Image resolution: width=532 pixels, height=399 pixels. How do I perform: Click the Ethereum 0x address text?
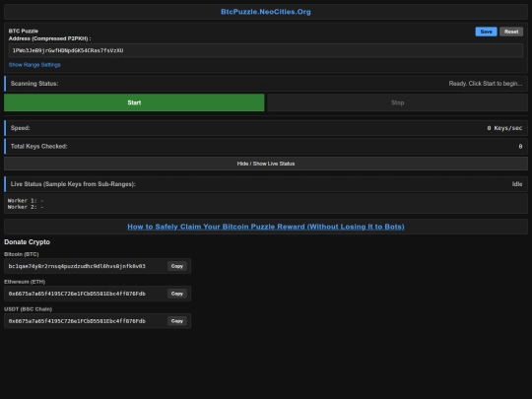point(77,294)
